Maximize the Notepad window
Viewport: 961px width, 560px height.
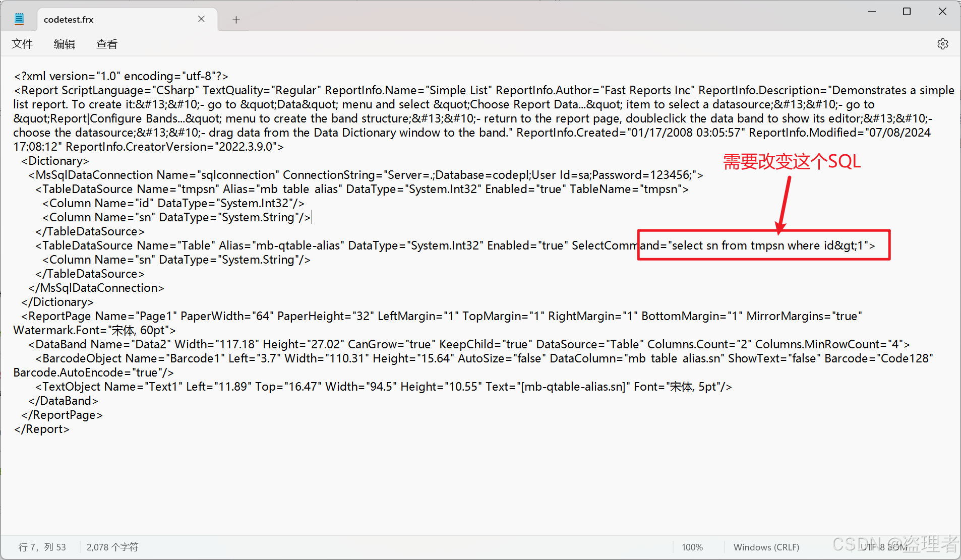(907, 11)
